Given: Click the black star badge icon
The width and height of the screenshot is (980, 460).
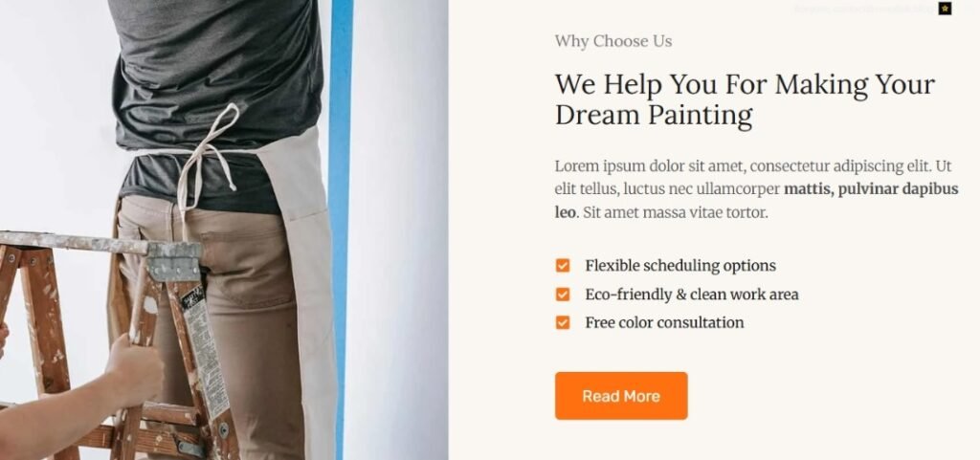Looking at the screenshot, I should 945,9.
